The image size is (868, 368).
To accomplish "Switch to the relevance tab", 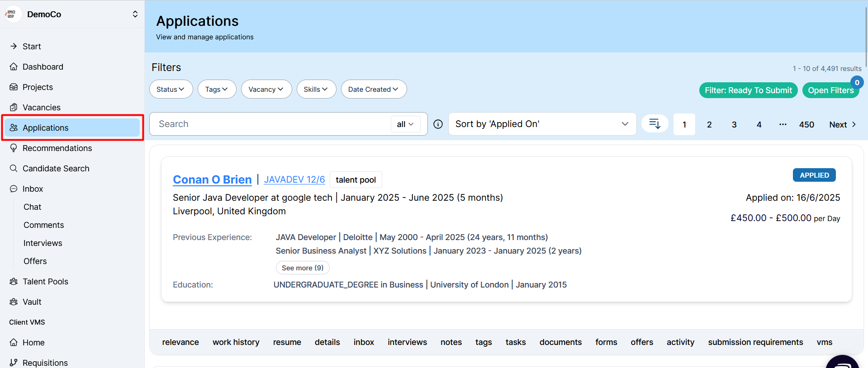I will pos(180,342).
